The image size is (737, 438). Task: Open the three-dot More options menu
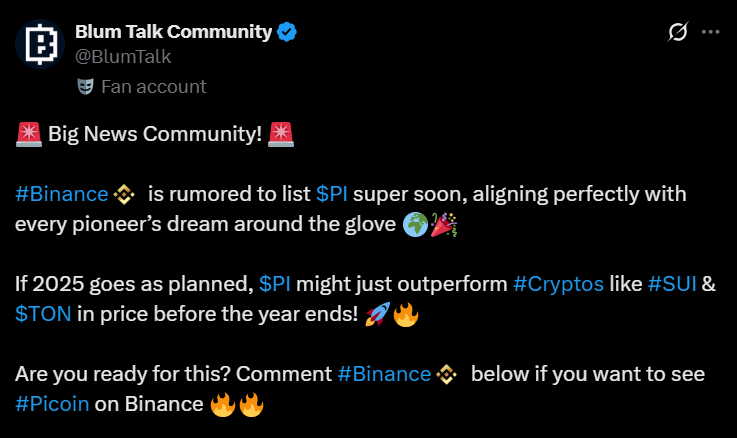[x=711, y=32]
